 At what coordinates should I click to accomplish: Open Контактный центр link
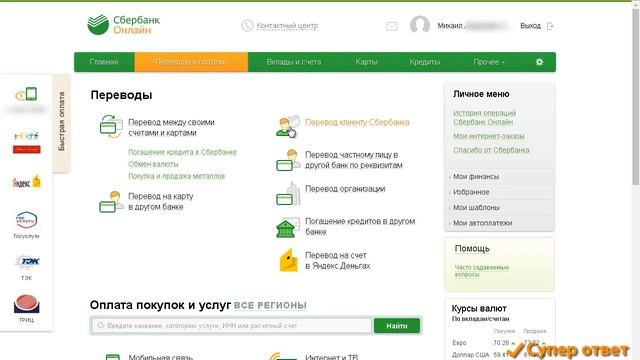(x=287, y=26)
